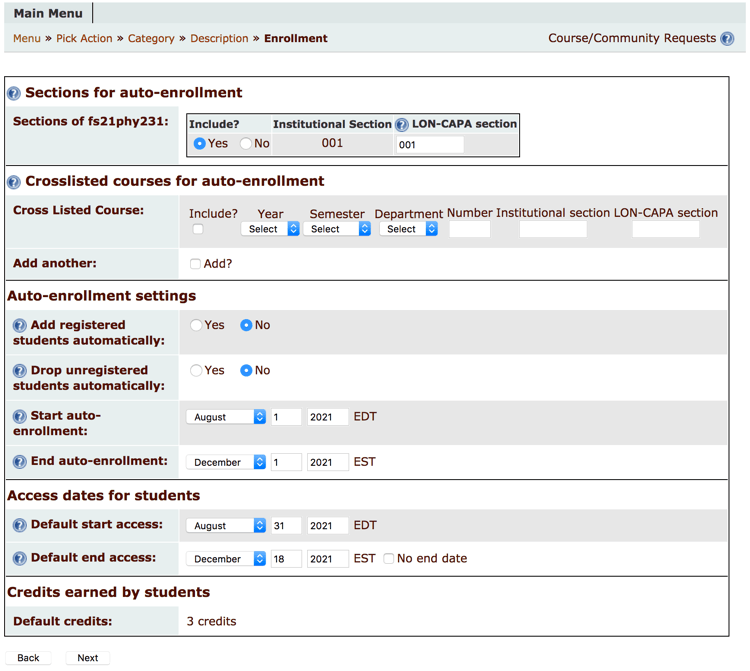Screen dimensions: 750x671
Task: Click the Course/Community Requests heading text
Action: point(632,38)
